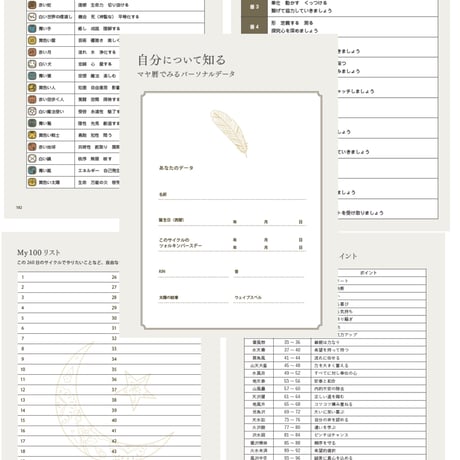Click the 太陽の紋章 entry line
This screenshot has width=460, height=460.
pyautogui.click(x=193, y=298)
